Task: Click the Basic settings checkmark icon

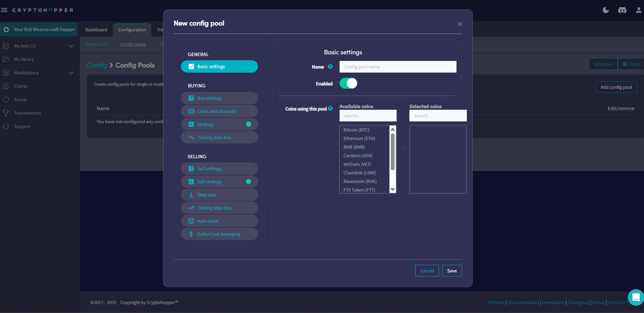Action: 191,66
